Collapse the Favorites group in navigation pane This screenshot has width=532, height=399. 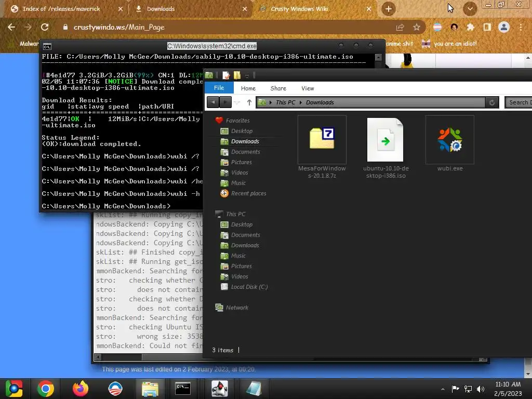point(237,121)
